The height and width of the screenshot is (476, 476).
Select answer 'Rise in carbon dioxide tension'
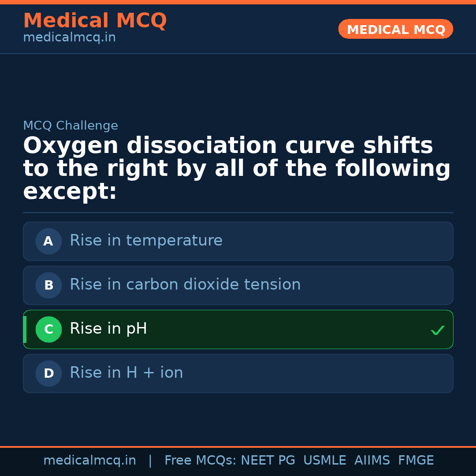tap(185, 285)
